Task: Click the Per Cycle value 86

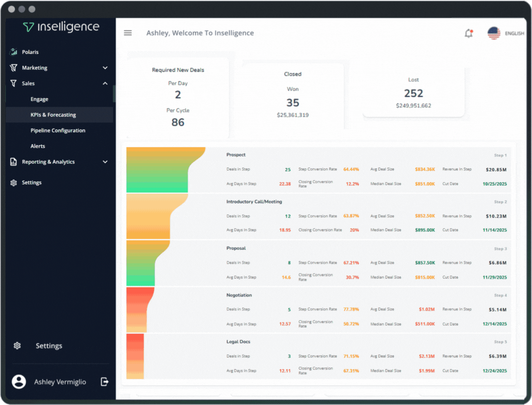Action: coord(178,122)
